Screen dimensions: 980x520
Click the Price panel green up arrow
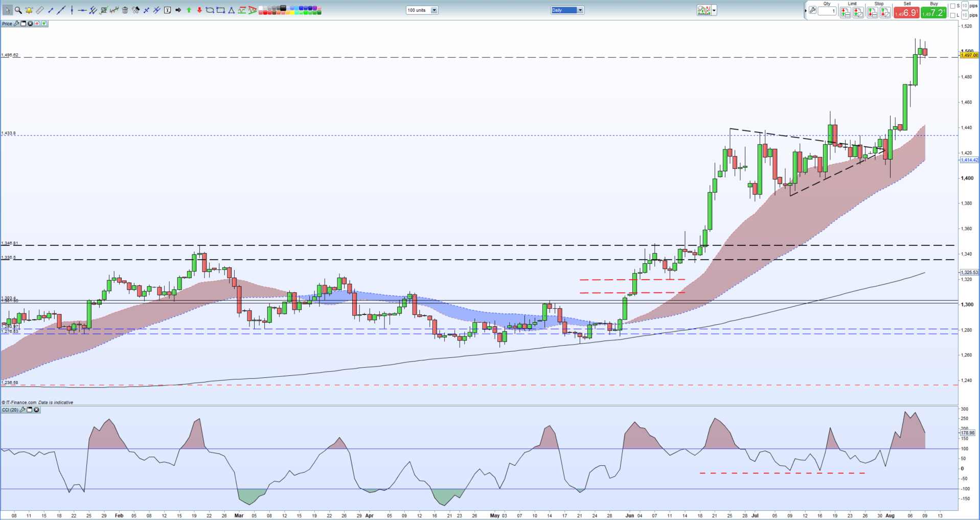pos(44,24)
